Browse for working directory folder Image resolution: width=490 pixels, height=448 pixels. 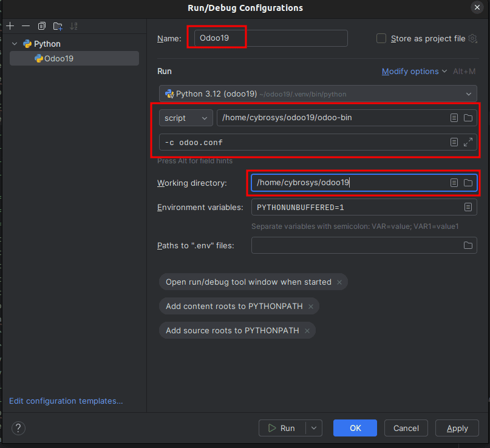tap(468, 183)
